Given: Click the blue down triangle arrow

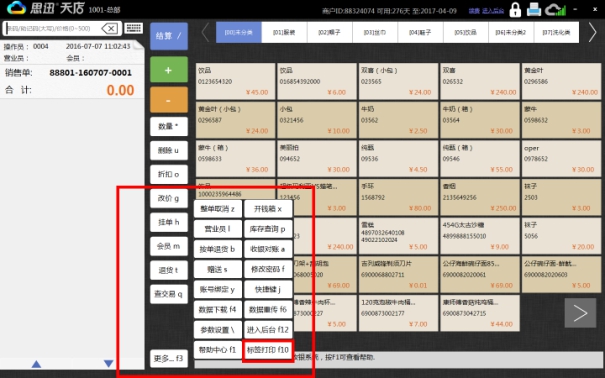Looking at the screenshot, I should pos(108,364).
